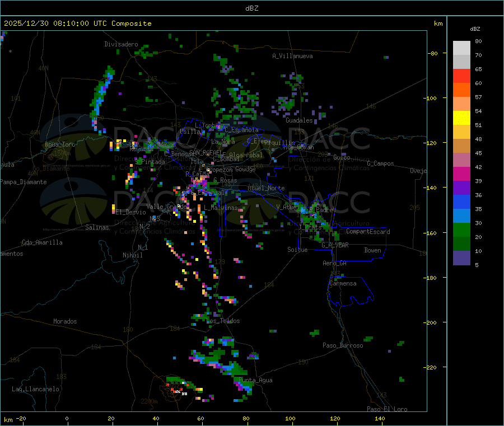Click the 39 dBZ purple legend swatch
This screenshot has height=426, width=504.
[x=461, y=188]
